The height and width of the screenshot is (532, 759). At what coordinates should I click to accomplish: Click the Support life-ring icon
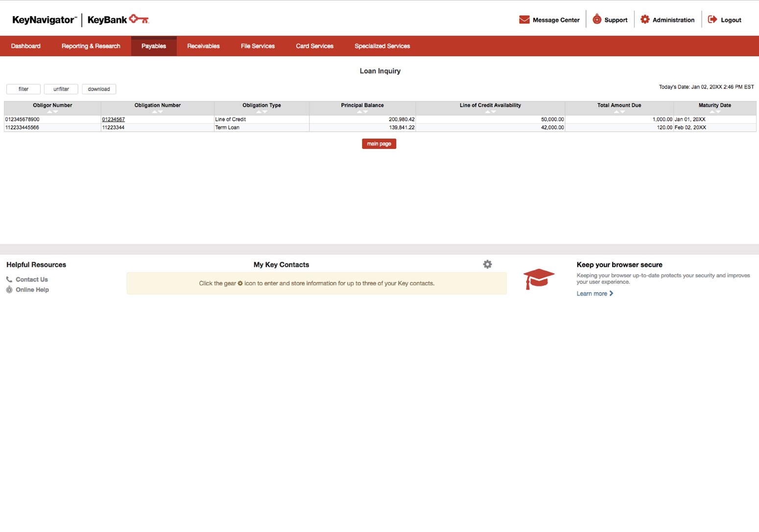point(596,19)
